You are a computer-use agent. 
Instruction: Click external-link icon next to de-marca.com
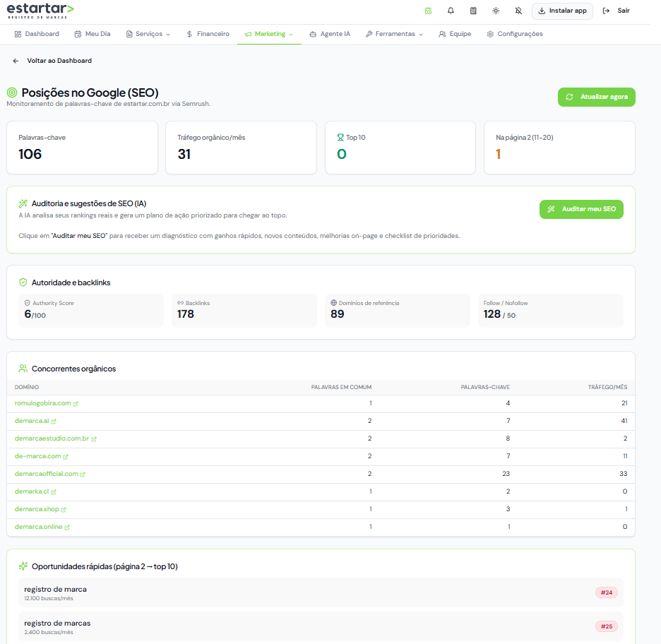coord(66,457)
